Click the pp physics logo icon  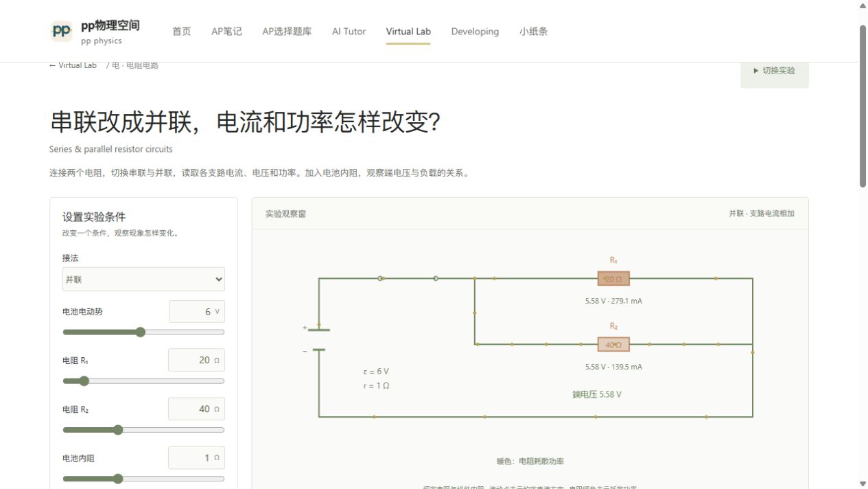(x=62, y=31)
